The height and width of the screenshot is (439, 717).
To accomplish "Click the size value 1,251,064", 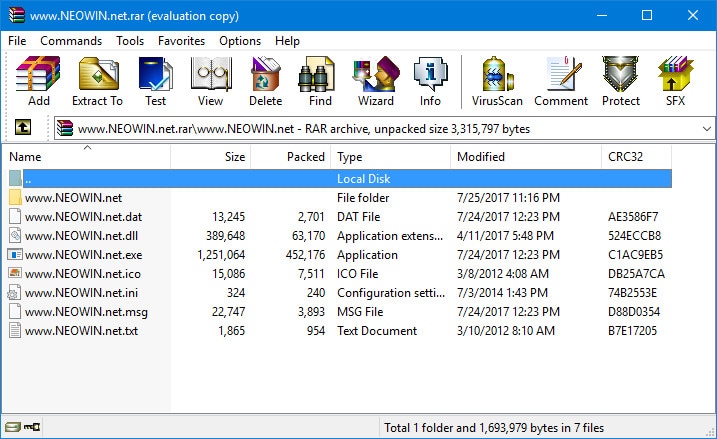I will 221,255.
